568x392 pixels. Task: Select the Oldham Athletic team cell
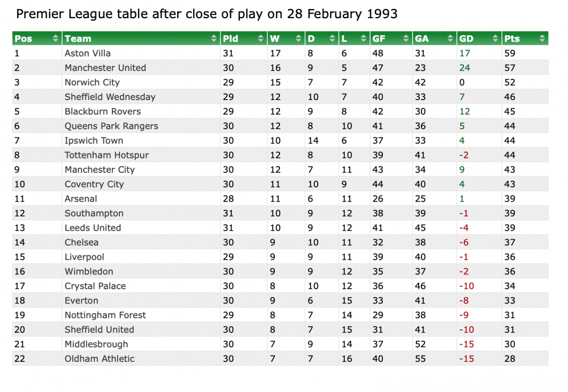click(x=99, y=358)
